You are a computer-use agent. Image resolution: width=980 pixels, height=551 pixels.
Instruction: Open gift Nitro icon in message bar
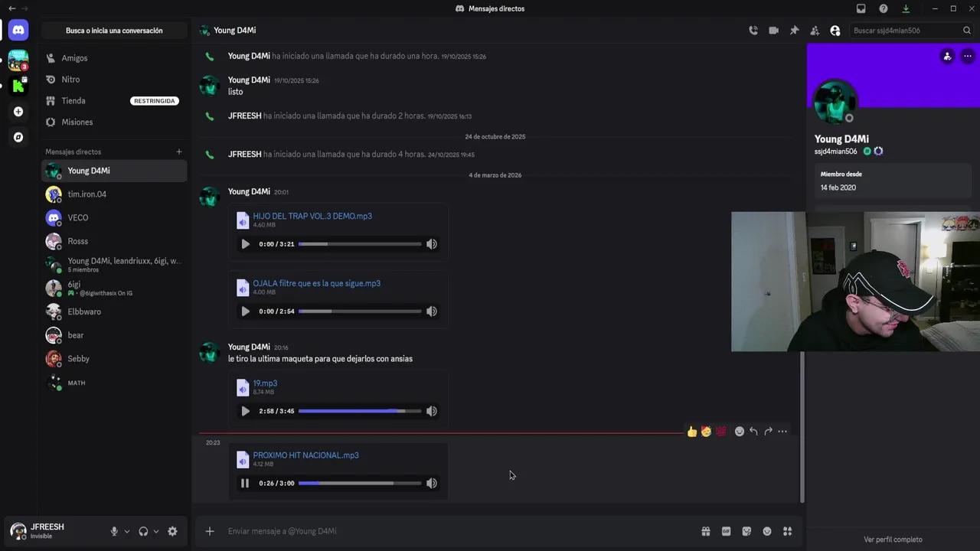click(706, 531)
